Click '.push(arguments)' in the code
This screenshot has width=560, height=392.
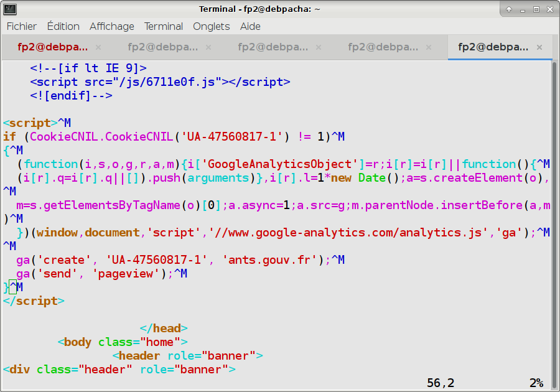click(x=201, y=178)
